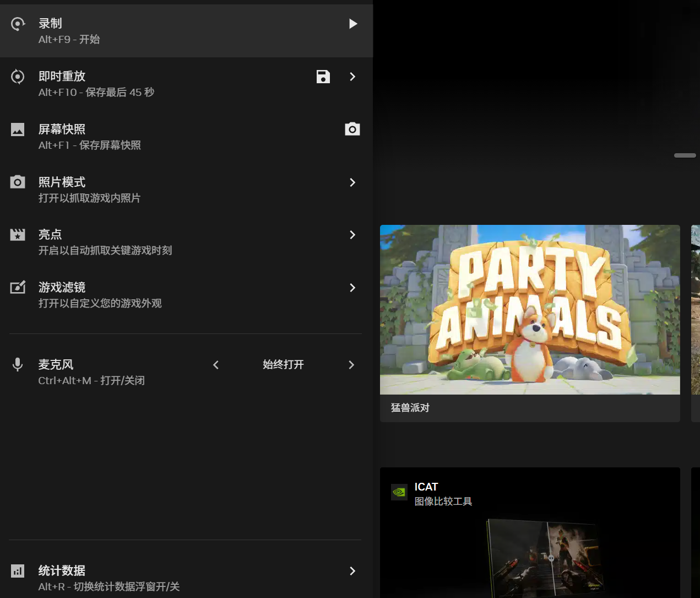Open 游戏滤镜 options chevron
The height and width of the screenshot is (598, 700).
[352, 288]
